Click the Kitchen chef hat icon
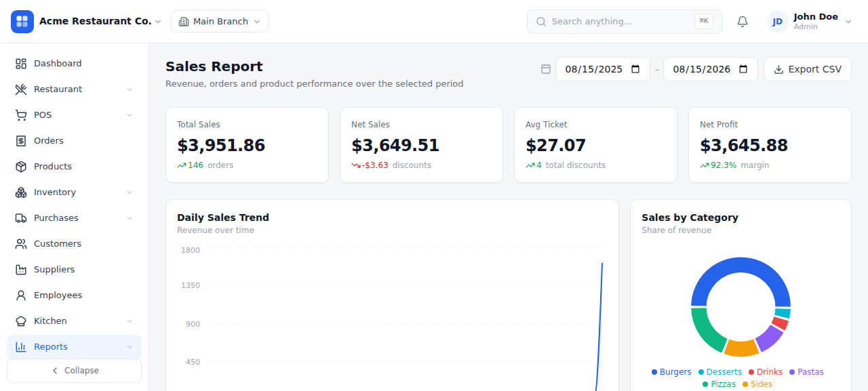The image size is (868, 391). (x=21, y=321)
